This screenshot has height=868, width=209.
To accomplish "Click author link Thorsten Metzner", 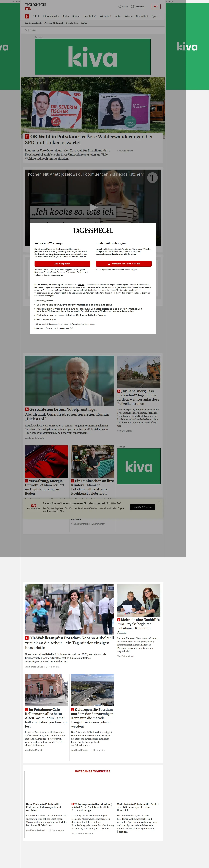I will (84, 833).
